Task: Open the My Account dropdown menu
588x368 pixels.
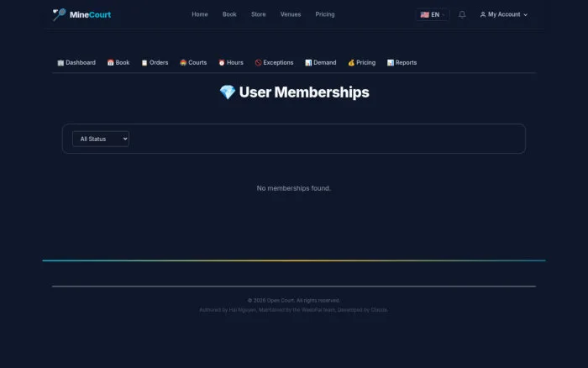Action: 504,14
